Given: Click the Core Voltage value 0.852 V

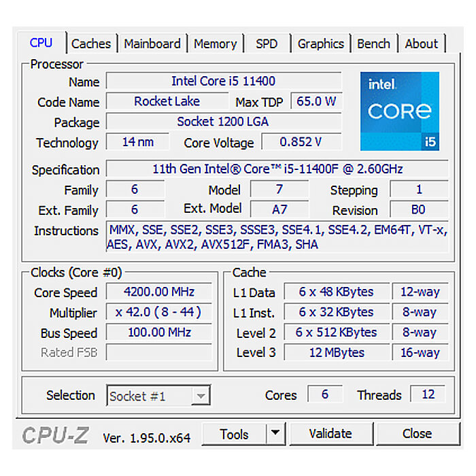Looking at the screenshot, I should 301,141.
